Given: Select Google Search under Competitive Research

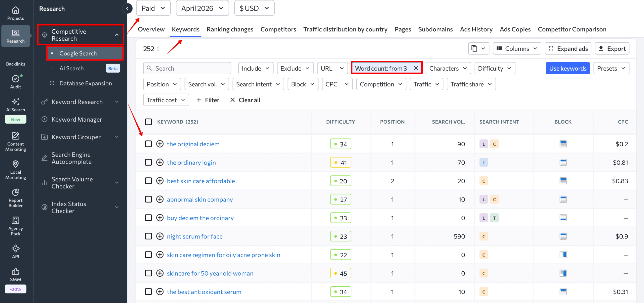Looking at the screenshot, I should 78,53.
